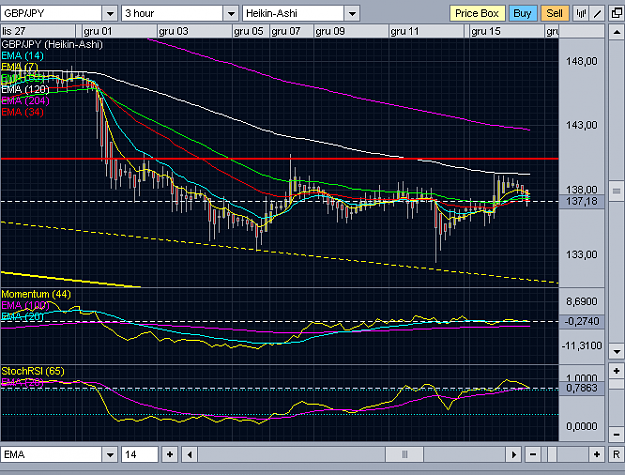Click the indicator period field showing 14

(140, 454)
